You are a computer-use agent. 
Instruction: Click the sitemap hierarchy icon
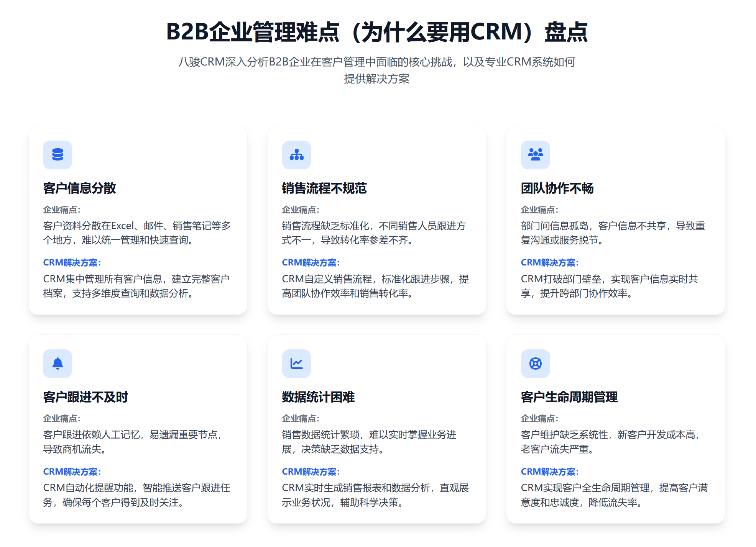click(296, 155)
